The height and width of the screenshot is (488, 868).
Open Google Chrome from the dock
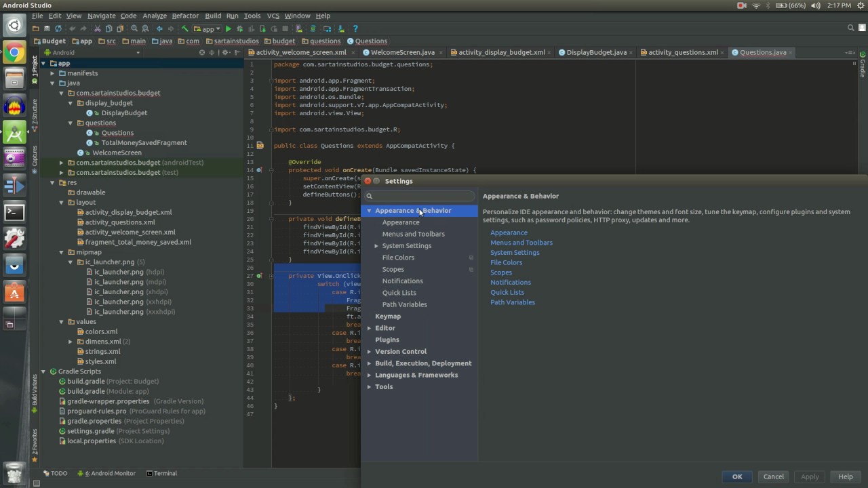[14, 54]
